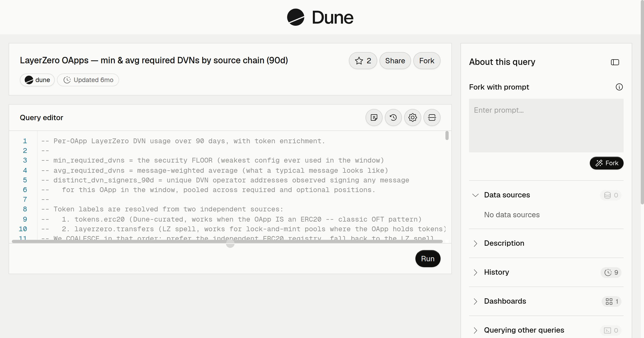Click the 'Fork with prompt' label
The height and width of the screenshot is (338, 644).
pos(499,87)
